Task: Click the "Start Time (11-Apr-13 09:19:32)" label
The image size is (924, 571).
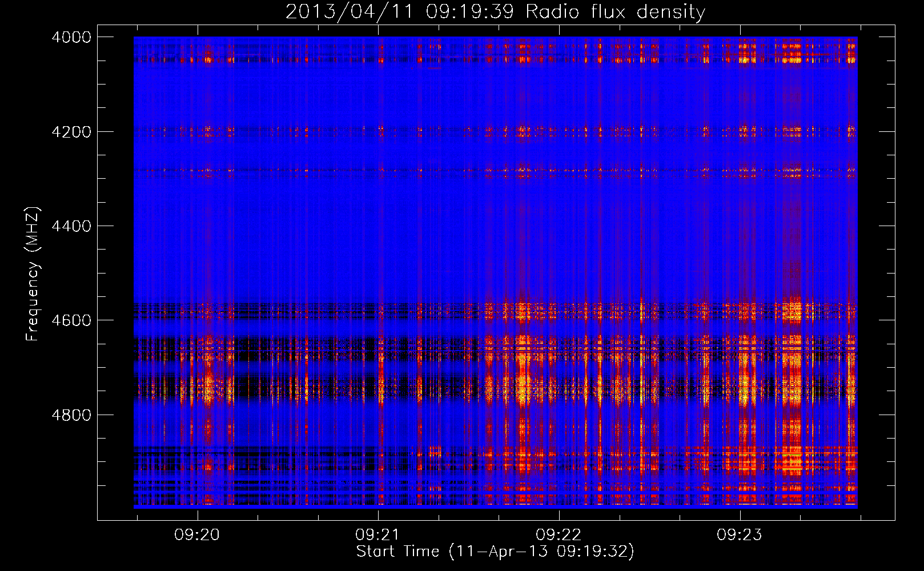Action: (495, 551)
